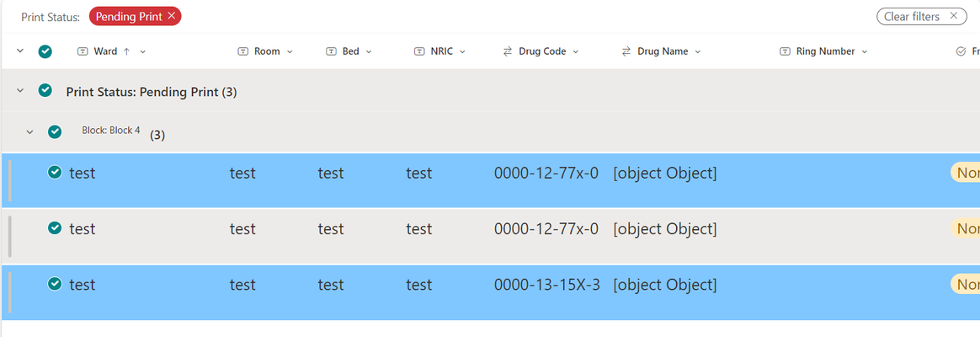Click the Ward column text-type icon
This screenshot has height=337, width=980.
[83, 51]
